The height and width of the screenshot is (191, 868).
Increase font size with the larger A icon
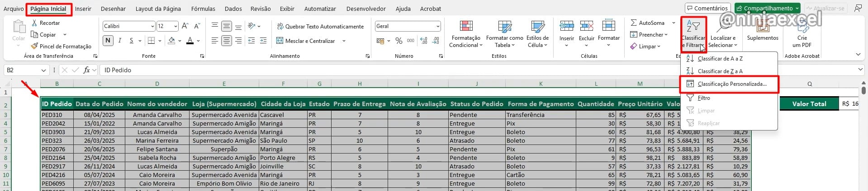click(185, 26)
